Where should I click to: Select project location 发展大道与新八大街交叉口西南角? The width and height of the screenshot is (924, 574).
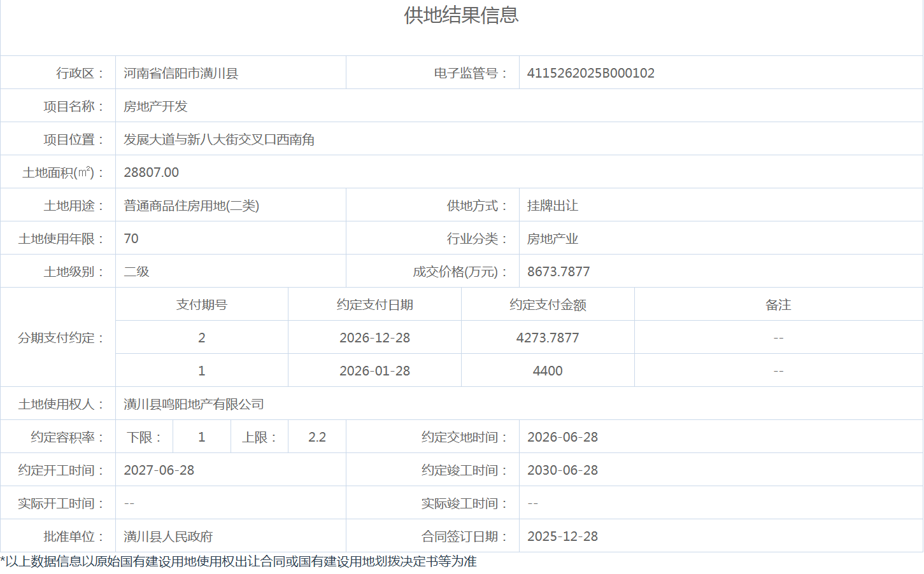219,139
